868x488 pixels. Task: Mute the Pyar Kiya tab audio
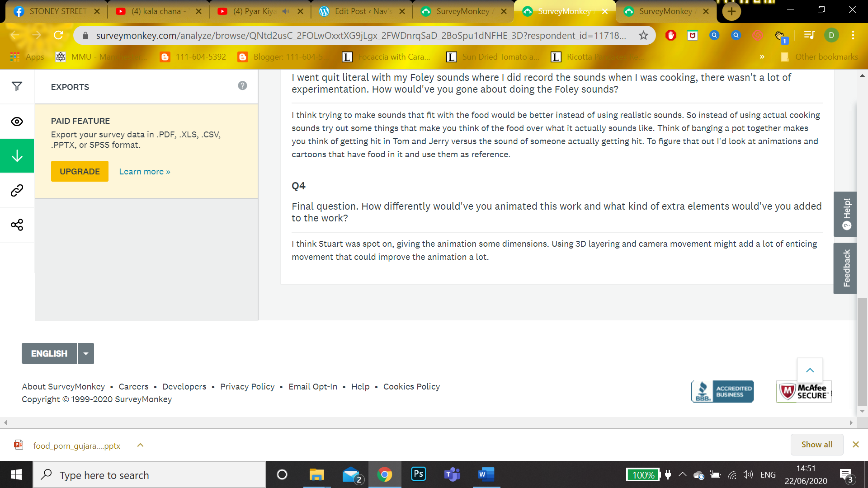pos(286,11)
